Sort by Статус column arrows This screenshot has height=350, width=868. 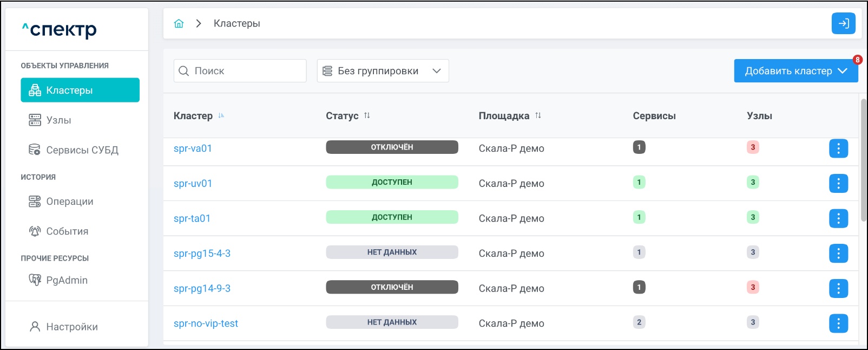click(x=367, y=115)
